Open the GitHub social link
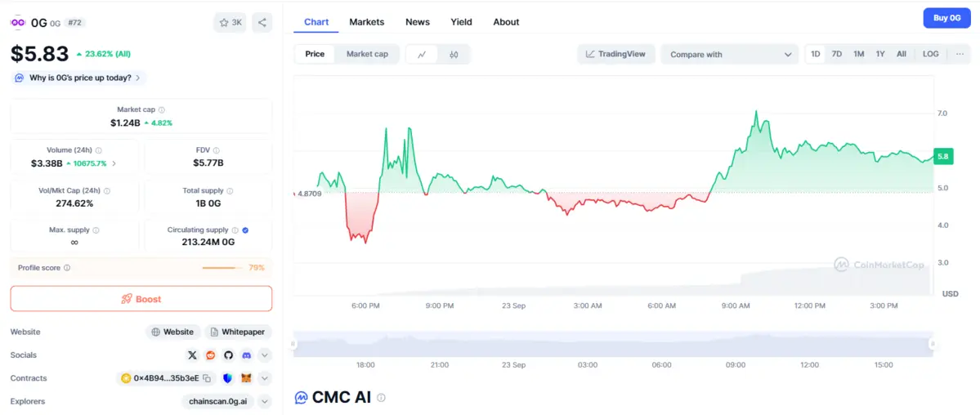This screenshot has height=415, width=980. [x=229, y=355]
